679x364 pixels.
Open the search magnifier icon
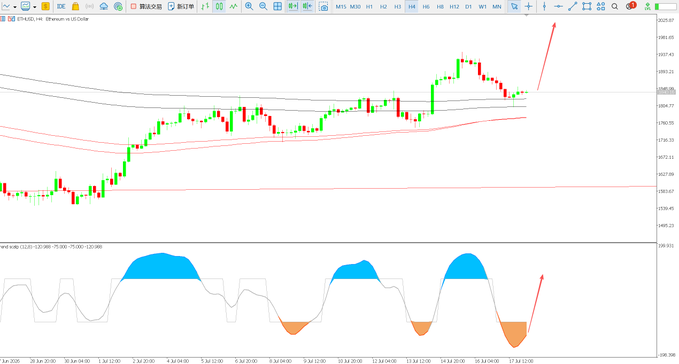coord(615,6)
